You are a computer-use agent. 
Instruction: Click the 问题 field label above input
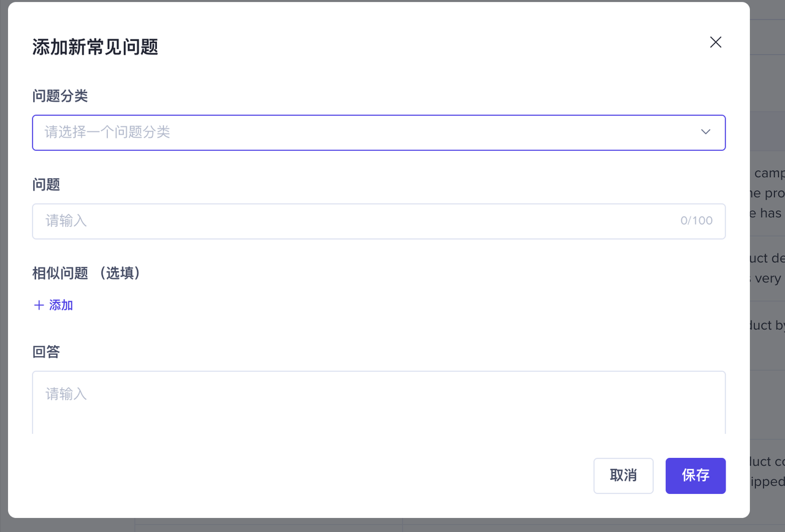point(46,184)
